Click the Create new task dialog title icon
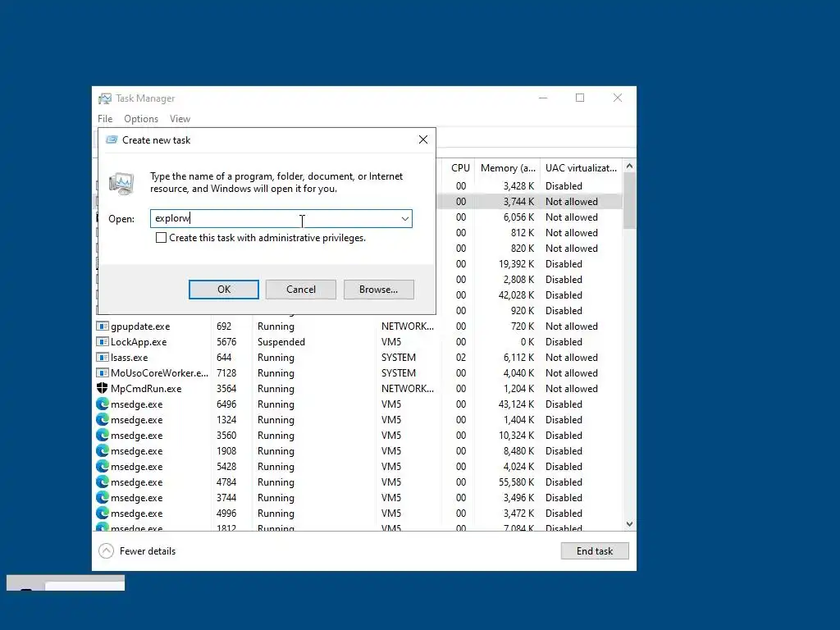Viewport: 840px width, 630px height. pyautogui.click(x=112, y=139)
